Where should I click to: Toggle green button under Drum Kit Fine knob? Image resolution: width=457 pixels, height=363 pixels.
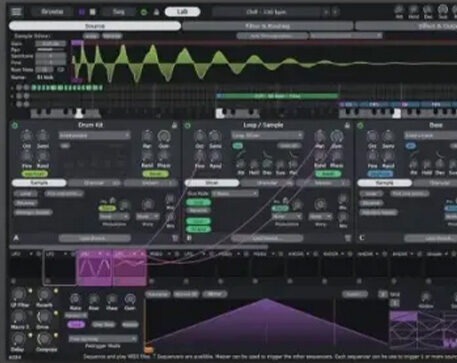pos(34,174)
